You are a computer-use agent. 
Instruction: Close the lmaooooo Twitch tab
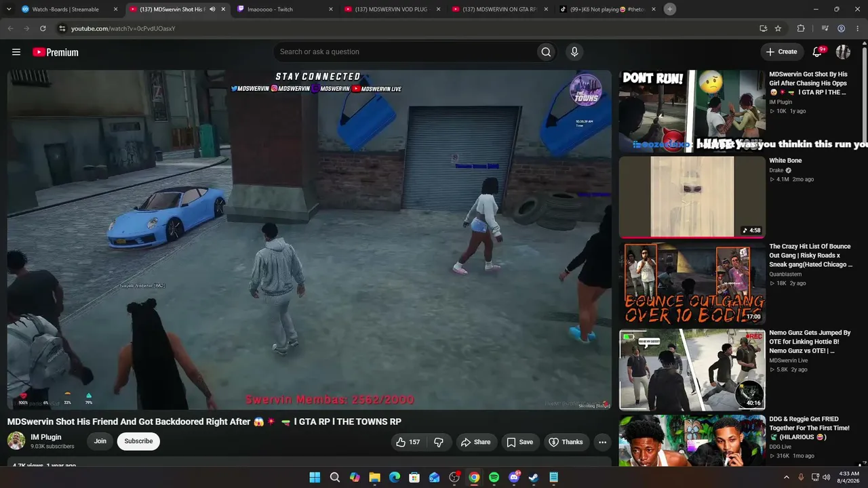point(331,9)
